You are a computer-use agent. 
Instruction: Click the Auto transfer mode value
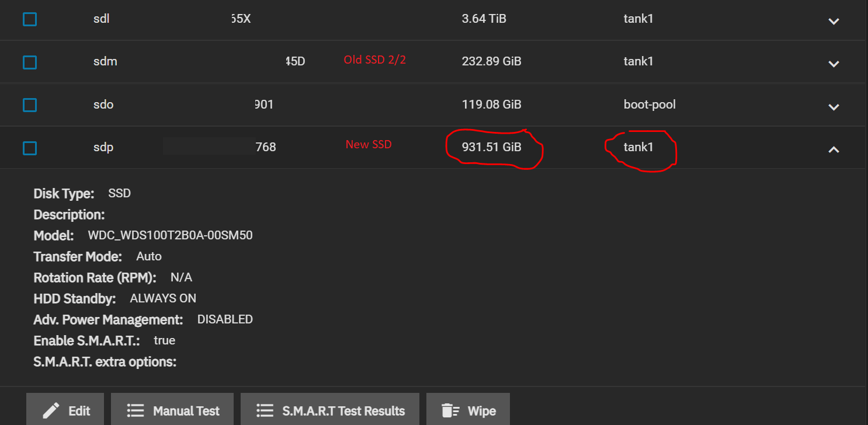click(x=149, y=256)
